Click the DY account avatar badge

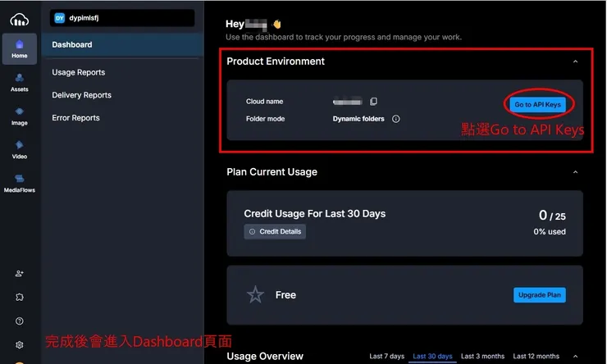point(60,18)
